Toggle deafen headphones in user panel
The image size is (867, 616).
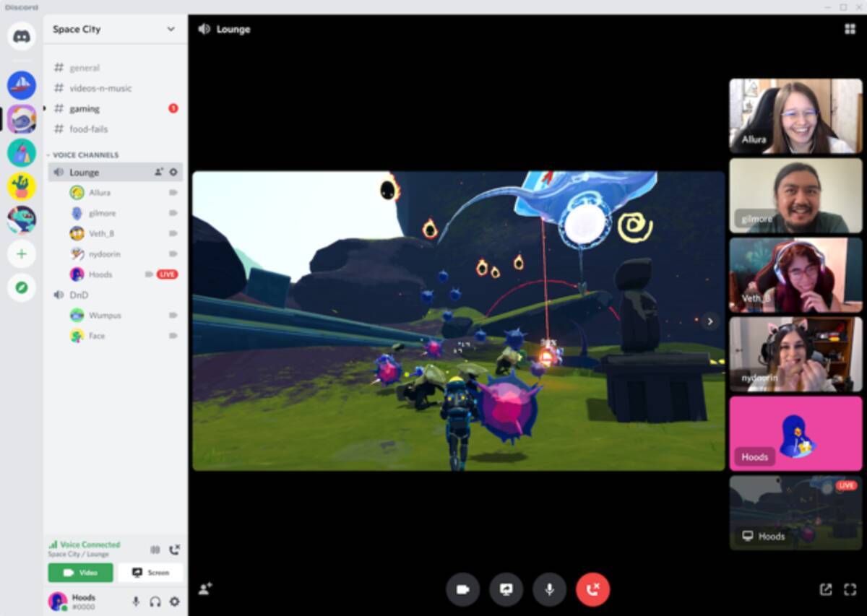(155, 602)
